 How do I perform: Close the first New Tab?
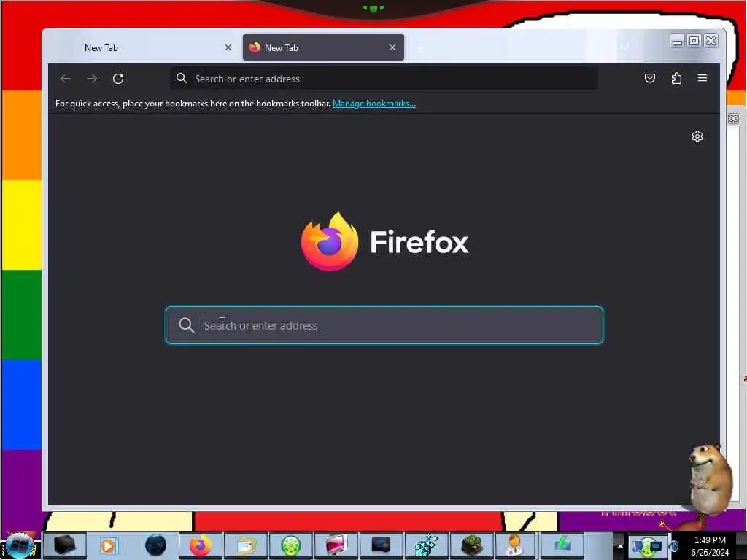tap(228, 47)
